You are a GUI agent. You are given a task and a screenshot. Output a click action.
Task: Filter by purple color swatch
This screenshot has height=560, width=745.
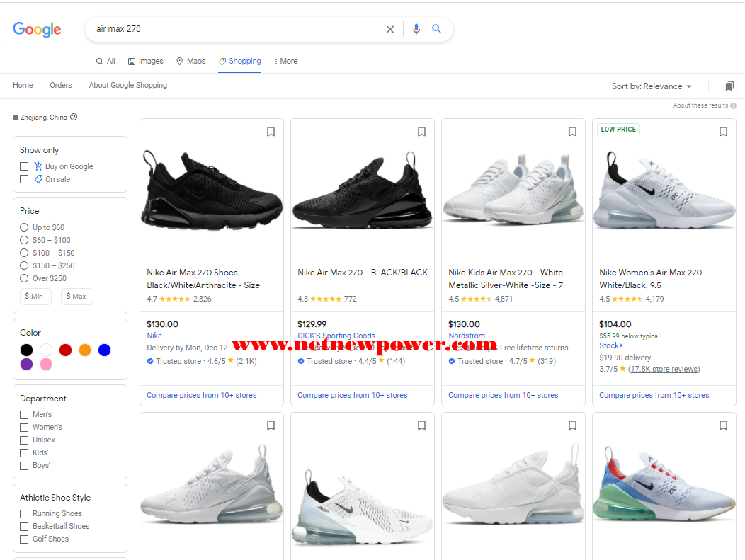tap(27, 365)
